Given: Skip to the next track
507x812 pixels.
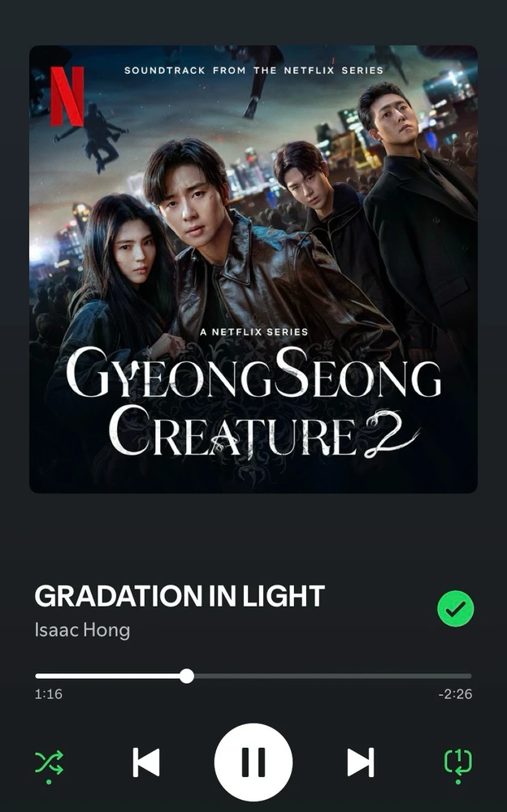Looking at the screenshot, I should pos(361,762).
